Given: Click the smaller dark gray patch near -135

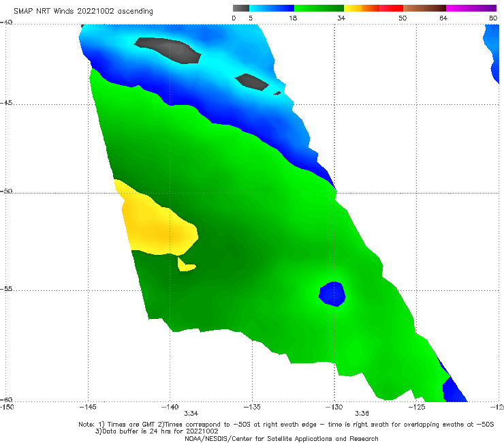Looking at the screenshot, I should [252, 82].
